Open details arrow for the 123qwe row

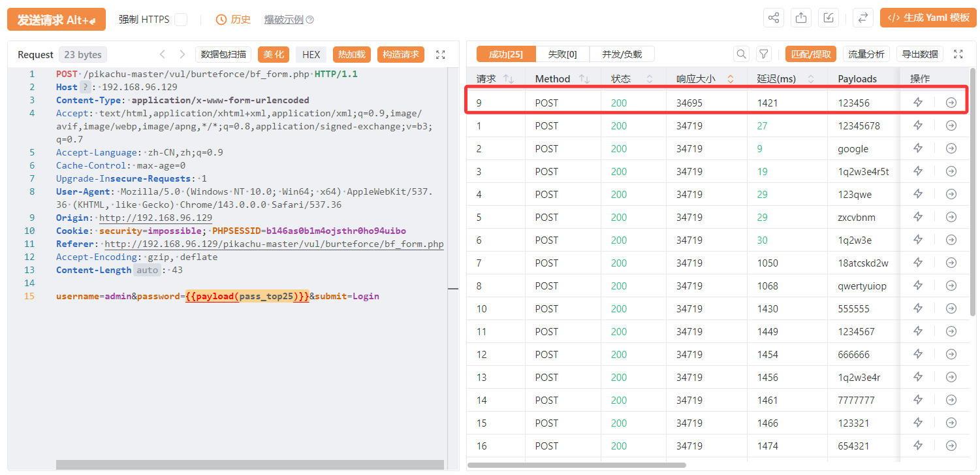951,194
